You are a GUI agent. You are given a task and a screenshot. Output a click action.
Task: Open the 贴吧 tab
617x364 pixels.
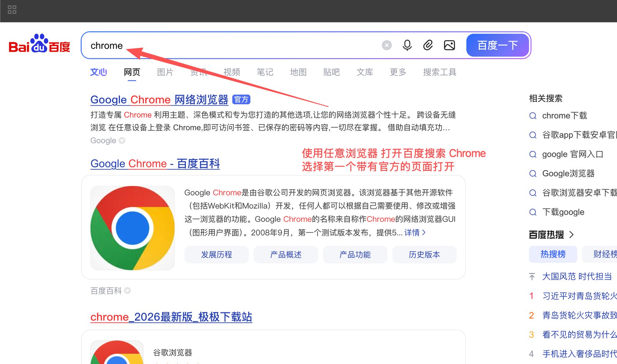pos(331,72)
